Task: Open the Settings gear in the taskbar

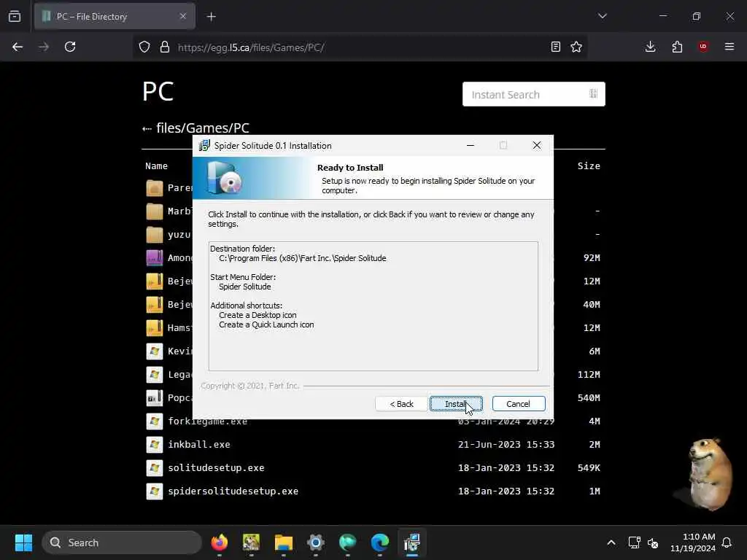Action: tap(315, 542)
